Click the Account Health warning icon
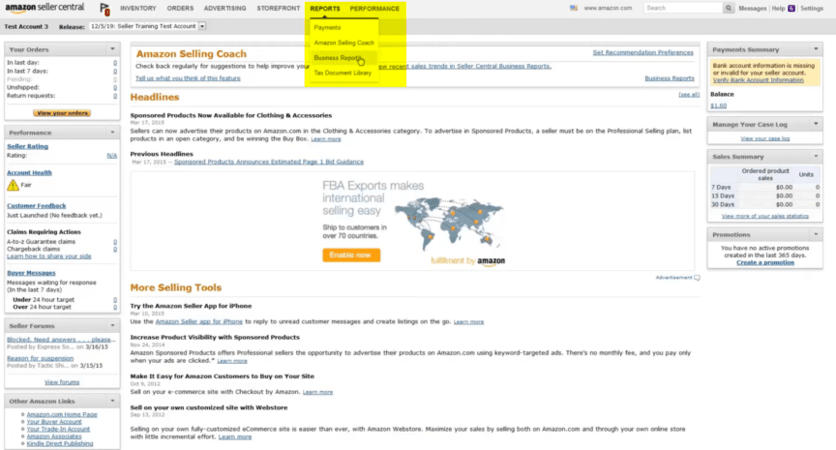Viewport: 836px width, 450px height. 13,185
